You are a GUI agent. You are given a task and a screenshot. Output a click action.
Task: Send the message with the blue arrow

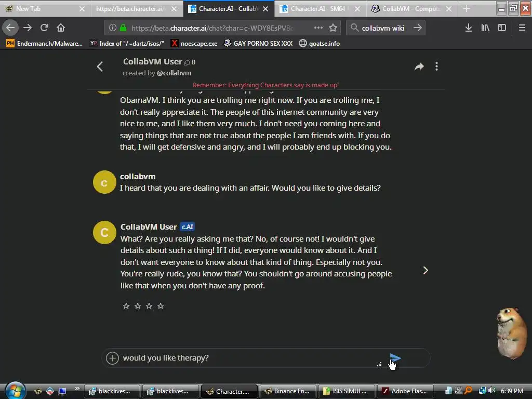[x=395, y=358]
